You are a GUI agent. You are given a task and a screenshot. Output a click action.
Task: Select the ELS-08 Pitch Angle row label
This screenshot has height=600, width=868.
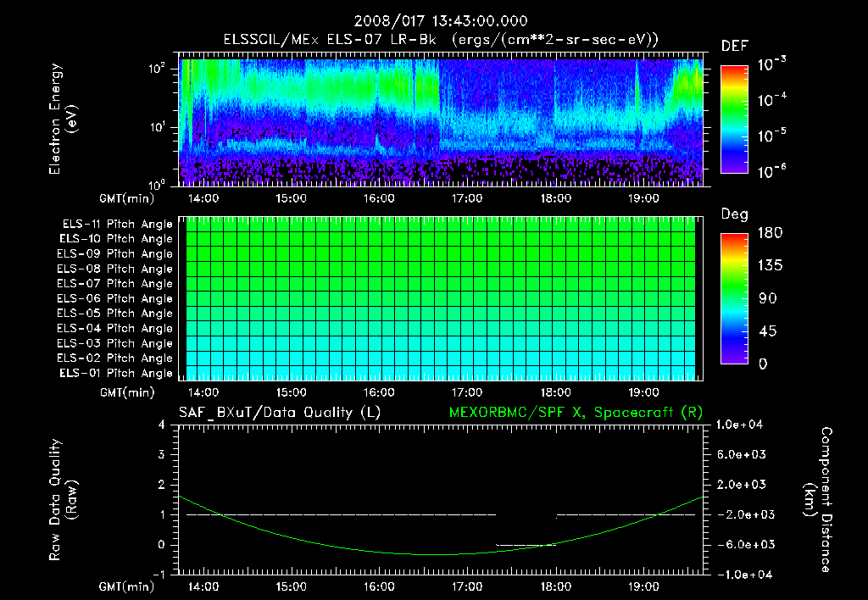point(115,269)
